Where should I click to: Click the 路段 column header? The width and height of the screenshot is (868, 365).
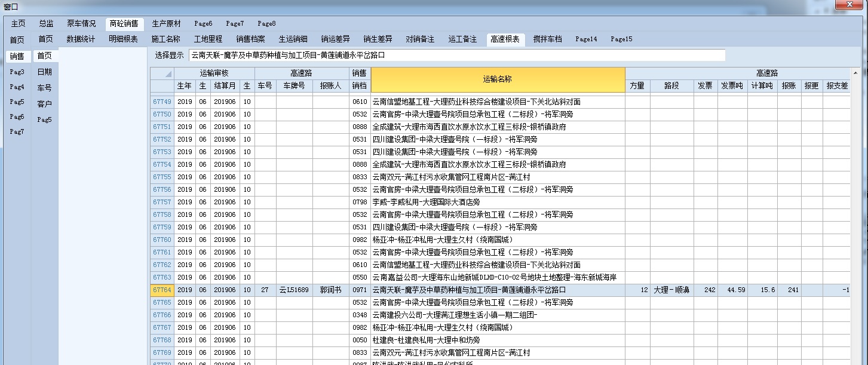click(672, 85)
